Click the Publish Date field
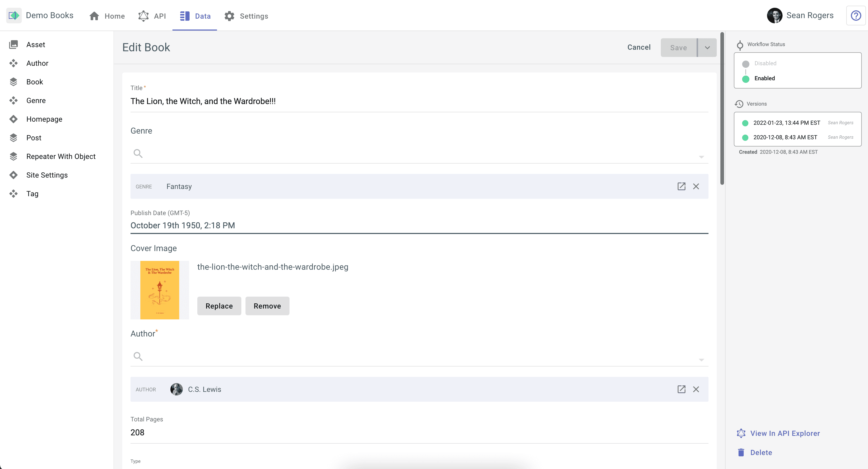This screenshot has height=469, width=868. coord(419,226)
